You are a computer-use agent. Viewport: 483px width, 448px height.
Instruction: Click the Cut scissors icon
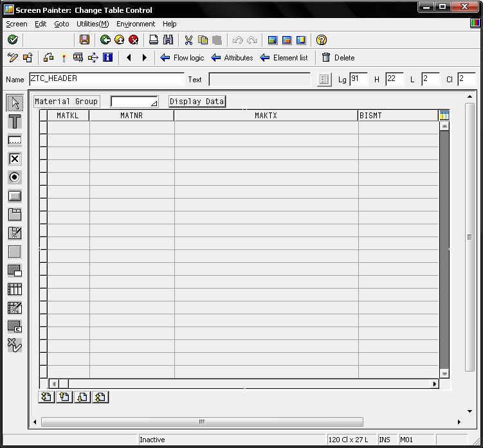188,40
